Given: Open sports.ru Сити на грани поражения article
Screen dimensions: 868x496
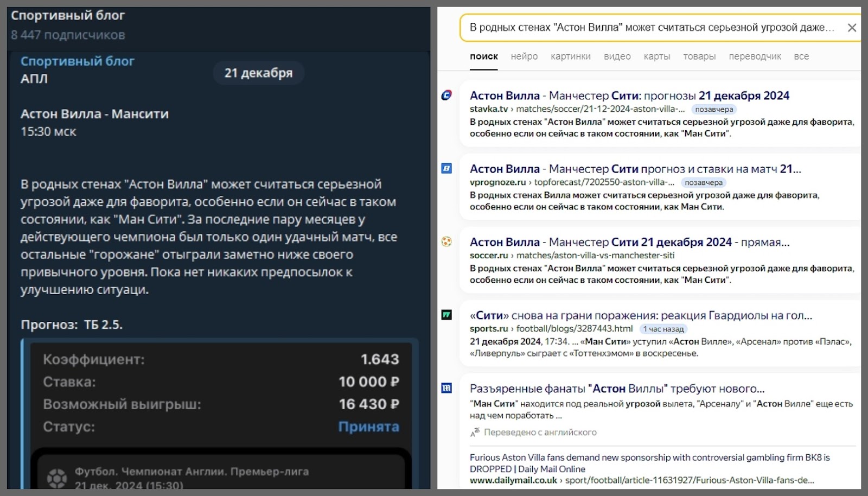Looking at the screenshot, I should [640, 315].
